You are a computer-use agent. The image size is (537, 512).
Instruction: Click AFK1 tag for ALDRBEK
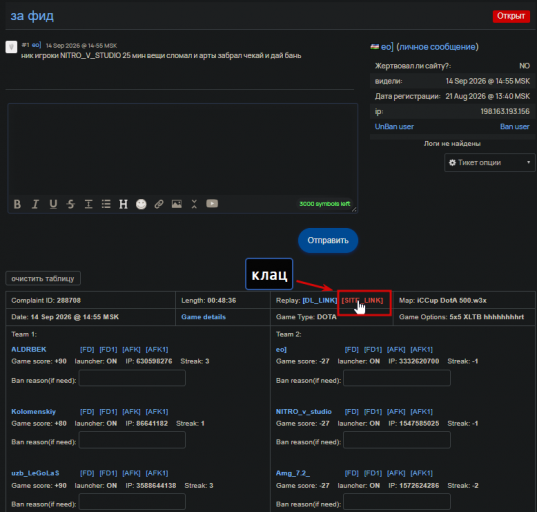tap(157, 349)
